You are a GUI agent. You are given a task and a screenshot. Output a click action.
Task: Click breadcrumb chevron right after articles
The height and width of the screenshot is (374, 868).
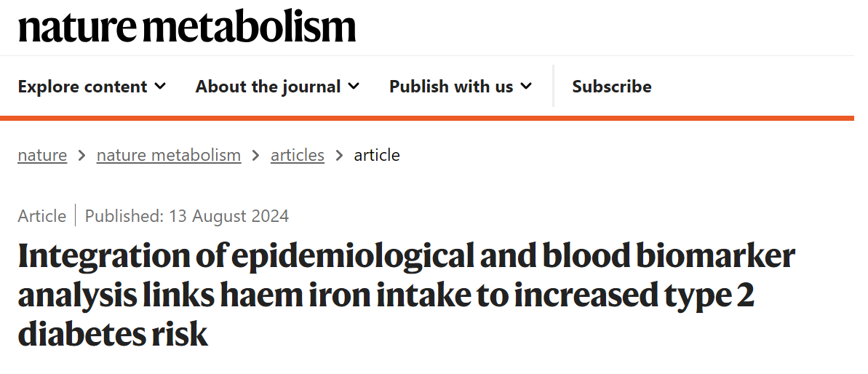339,155
